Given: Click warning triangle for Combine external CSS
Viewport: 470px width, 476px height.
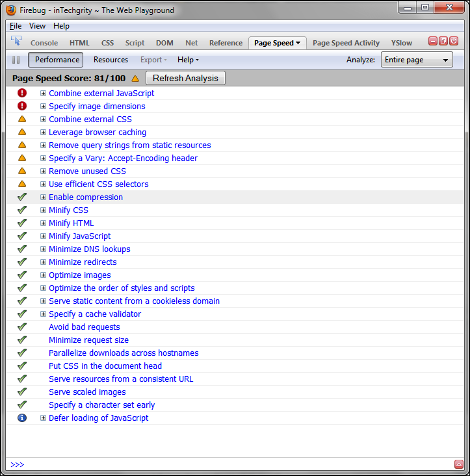Looking at the screenshot, I should click(x=22, y=119).
